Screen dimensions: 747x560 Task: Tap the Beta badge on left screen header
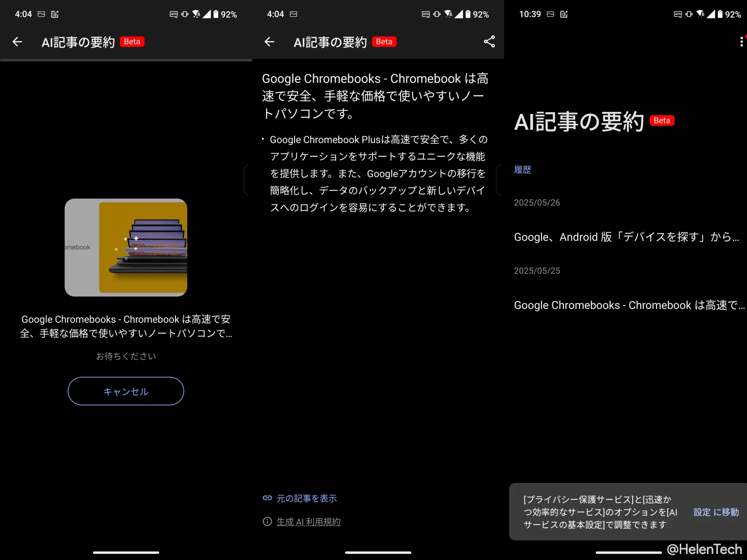132,42
